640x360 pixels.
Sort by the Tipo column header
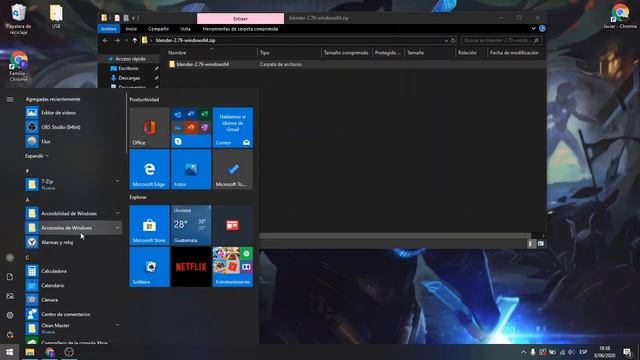tap(289, 53)
